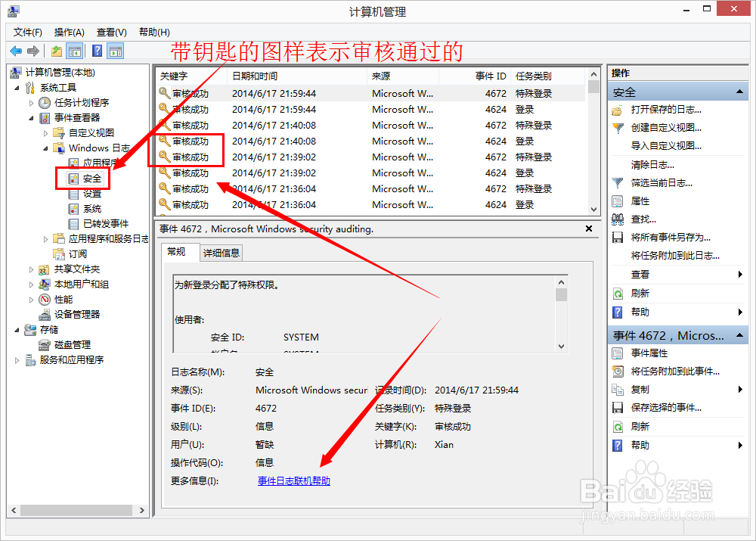Click the 事件属性 icon in actions
Screen dimensions: 756x541
click(618, 353)
